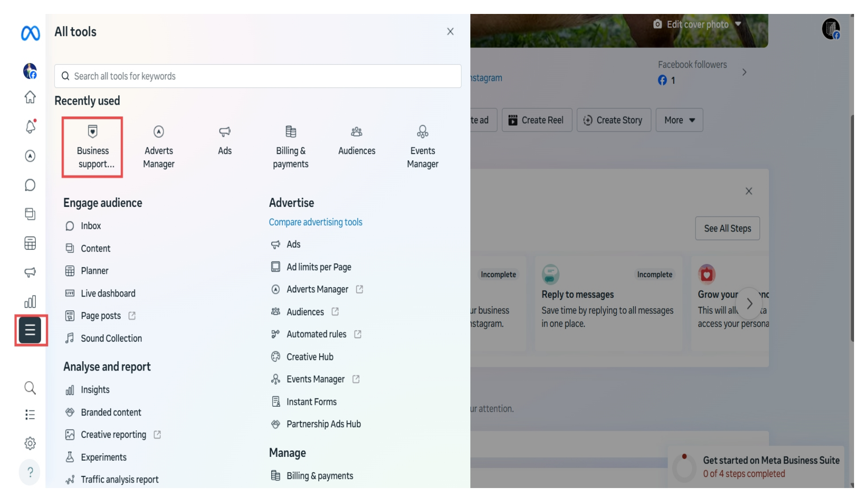Viewport: 868px width, 502px height.
Task: Go to Home in the sidebar
Action: click(30, 97)
